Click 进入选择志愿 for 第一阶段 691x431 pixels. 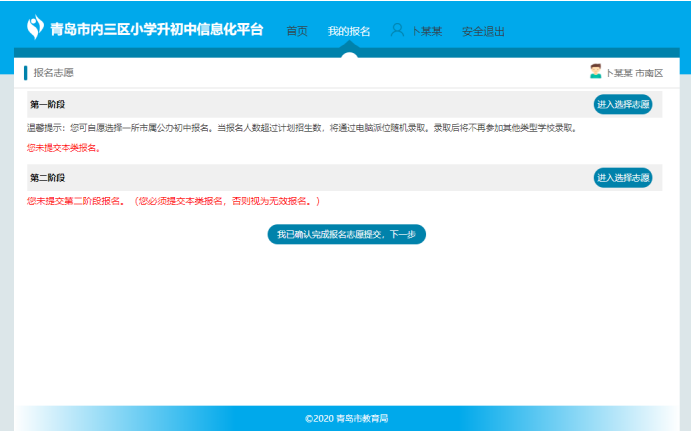tap(622, 104)
